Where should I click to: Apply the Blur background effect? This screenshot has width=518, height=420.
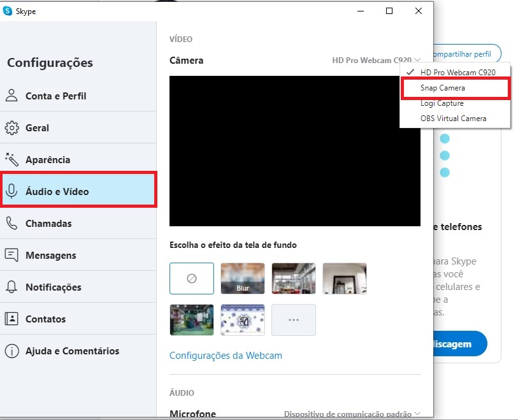point(243,279)
